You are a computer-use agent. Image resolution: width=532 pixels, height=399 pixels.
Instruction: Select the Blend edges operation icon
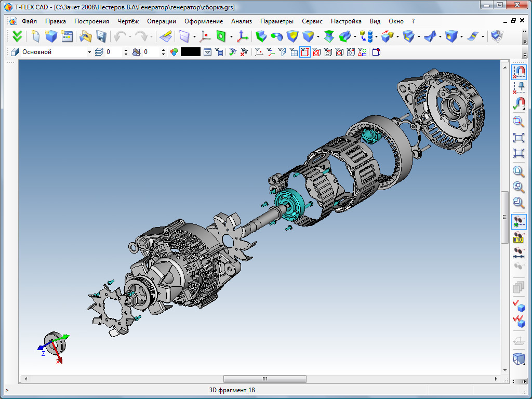pyautogui.click(x=308, y=36)
